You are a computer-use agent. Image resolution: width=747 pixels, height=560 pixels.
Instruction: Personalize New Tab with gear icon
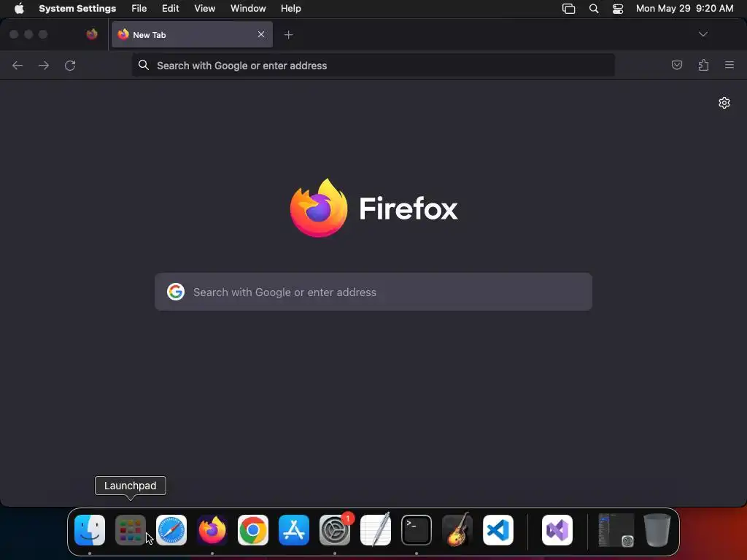point(724,103)
